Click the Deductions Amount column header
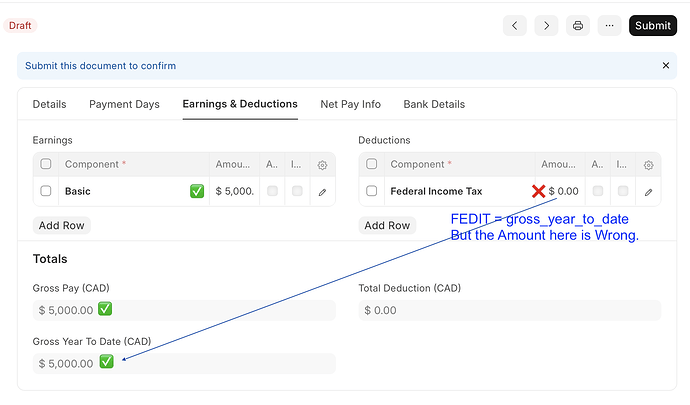This screenshot has width=690, height=405. tap(560, 164)
